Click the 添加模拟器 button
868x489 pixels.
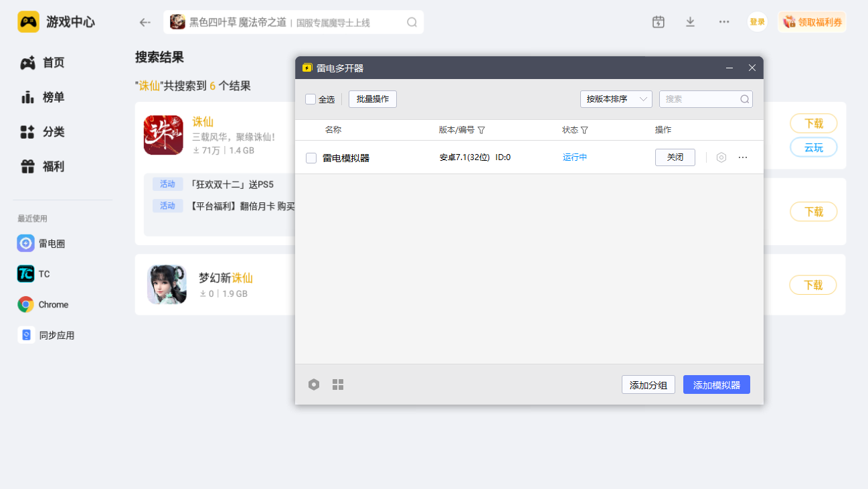click(x=716, y=385)
